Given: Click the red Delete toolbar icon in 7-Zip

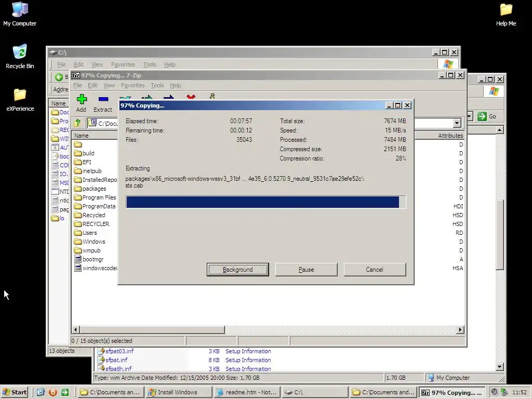Looking at the screenshot, I should coord(191,97).
